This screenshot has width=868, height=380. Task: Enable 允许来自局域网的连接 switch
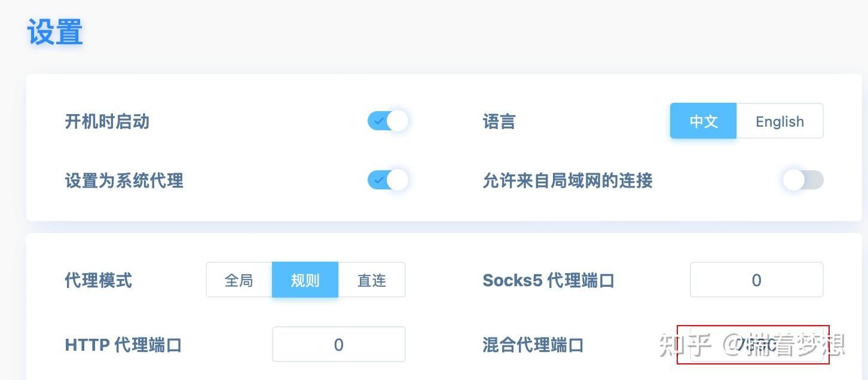pyautogui.click(x=803, y=180)
